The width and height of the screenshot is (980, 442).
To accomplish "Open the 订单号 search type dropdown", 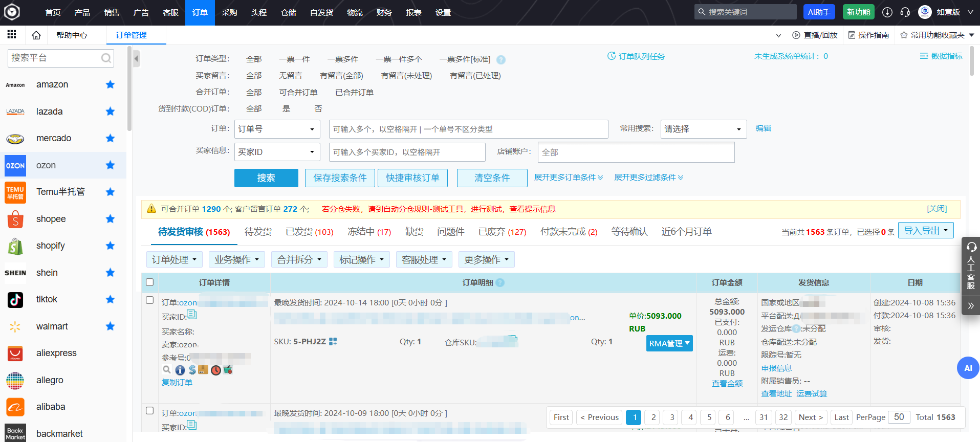I will (x=277, y=129).
